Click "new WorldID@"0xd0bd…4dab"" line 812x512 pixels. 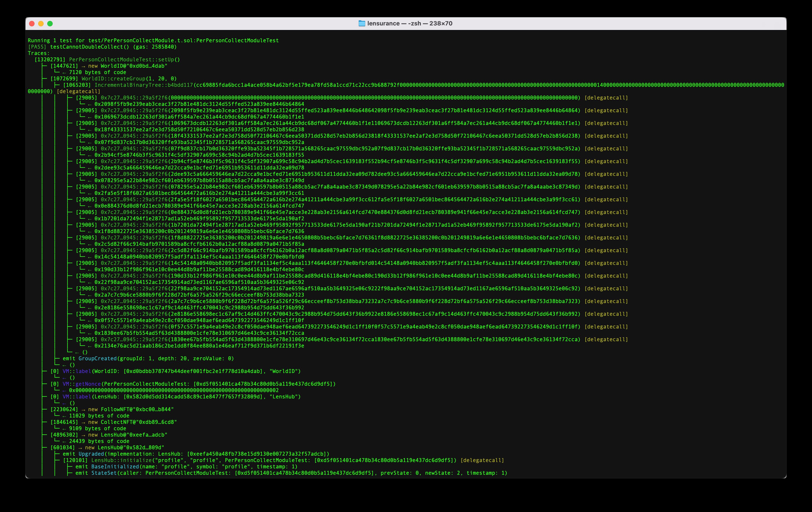coord(128,66)
